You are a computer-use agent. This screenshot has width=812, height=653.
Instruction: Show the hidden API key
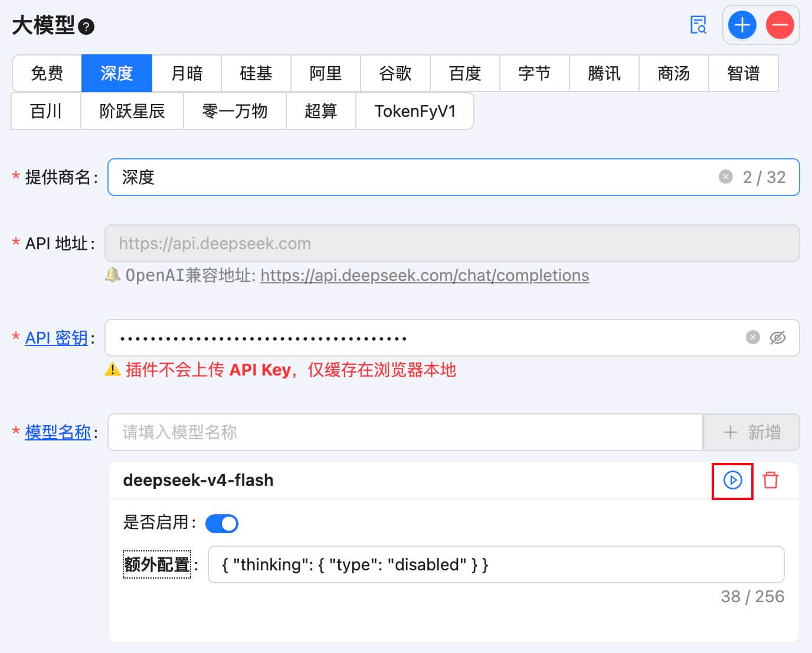778,337
